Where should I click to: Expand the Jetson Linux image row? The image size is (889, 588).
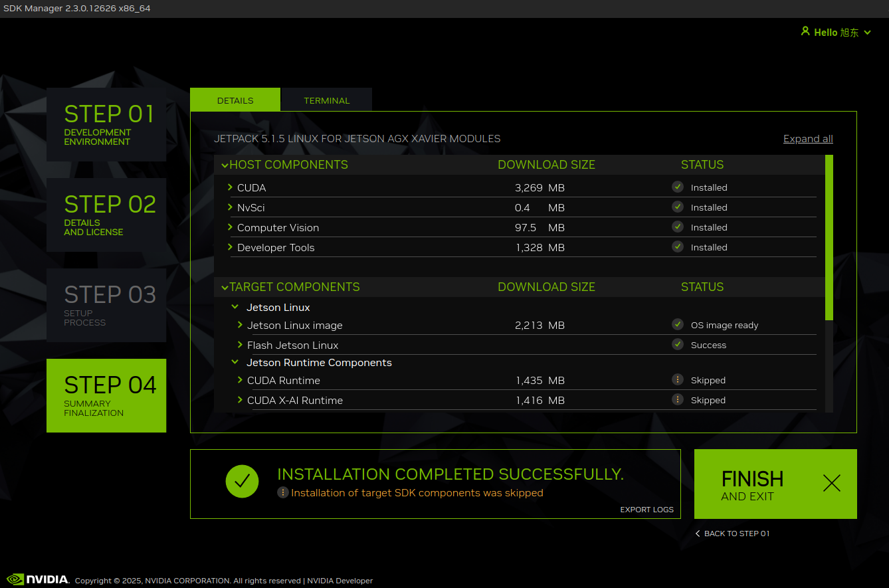click(240, 325)
